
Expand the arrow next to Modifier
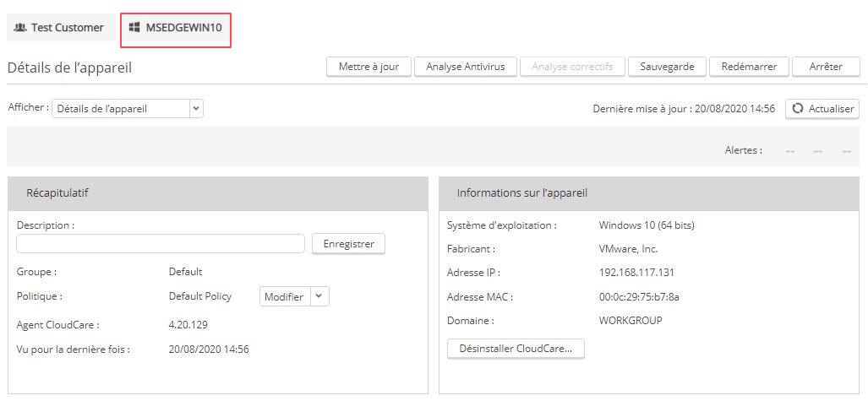(x=319, y=296)
